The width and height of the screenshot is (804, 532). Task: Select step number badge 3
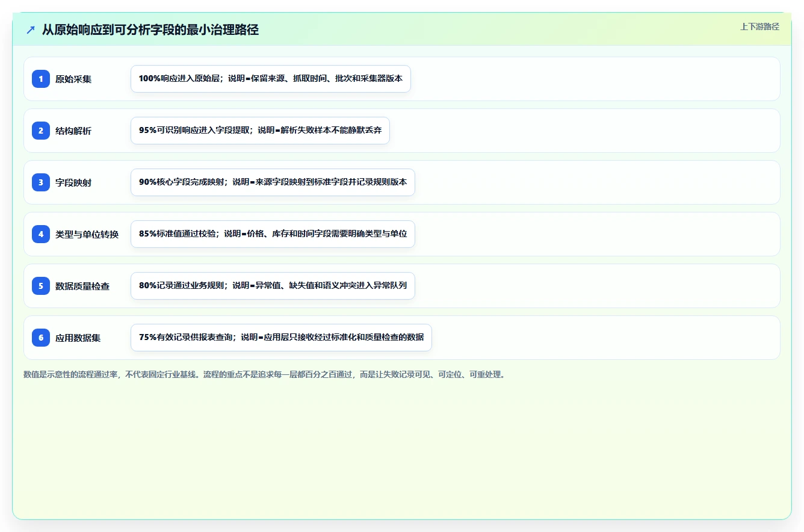click(x=41, y=182)
